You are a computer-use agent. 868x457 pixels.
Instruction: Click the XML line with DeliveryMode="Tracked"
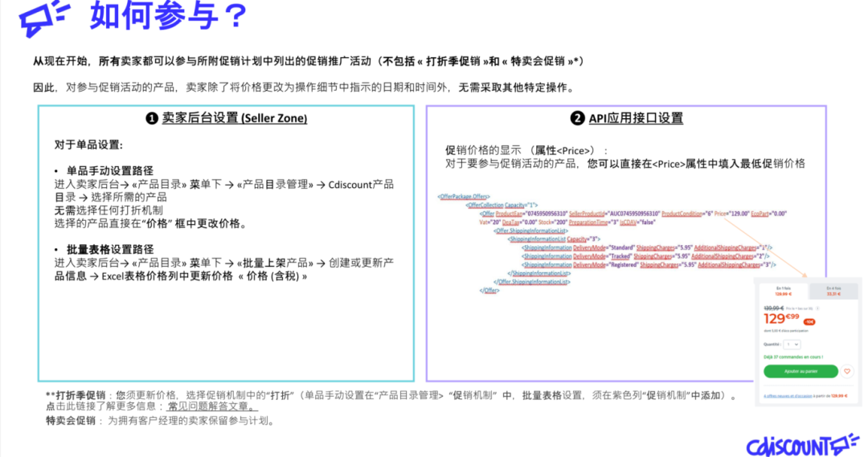pos(645,256)
